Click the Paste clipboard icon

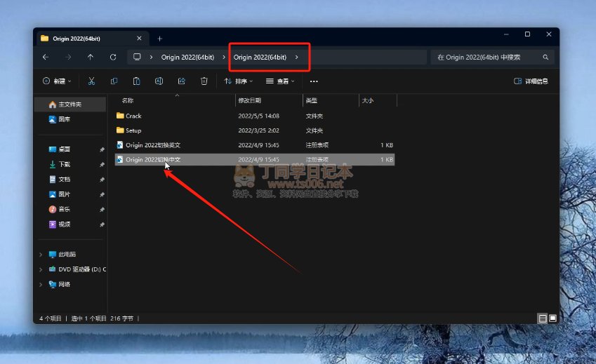pyautogui.click(x=136, y=81)
